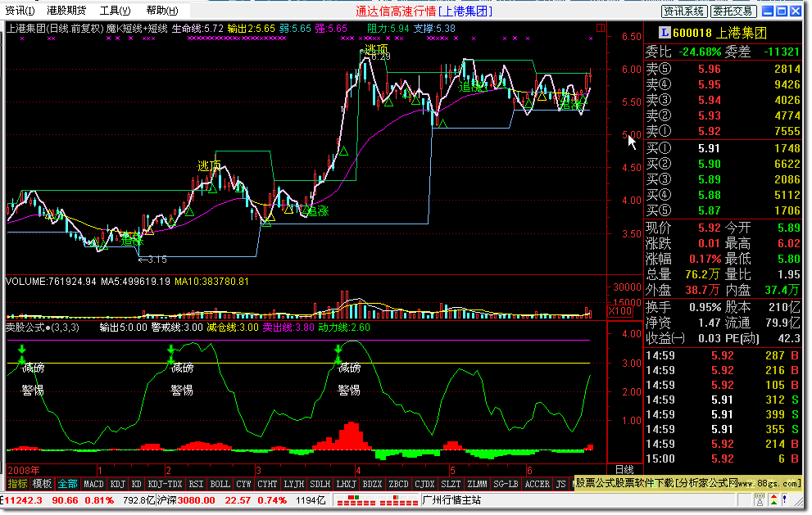Click the 买① price 5.91 row
812x515 pixels.
723,148
